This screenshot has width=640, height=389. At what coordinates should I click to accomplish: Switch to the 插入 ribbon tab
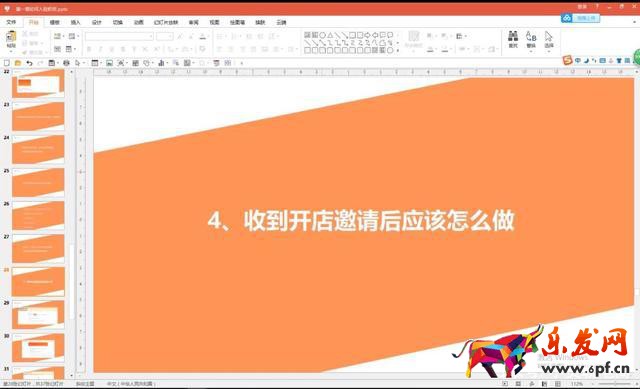point(76,22)
